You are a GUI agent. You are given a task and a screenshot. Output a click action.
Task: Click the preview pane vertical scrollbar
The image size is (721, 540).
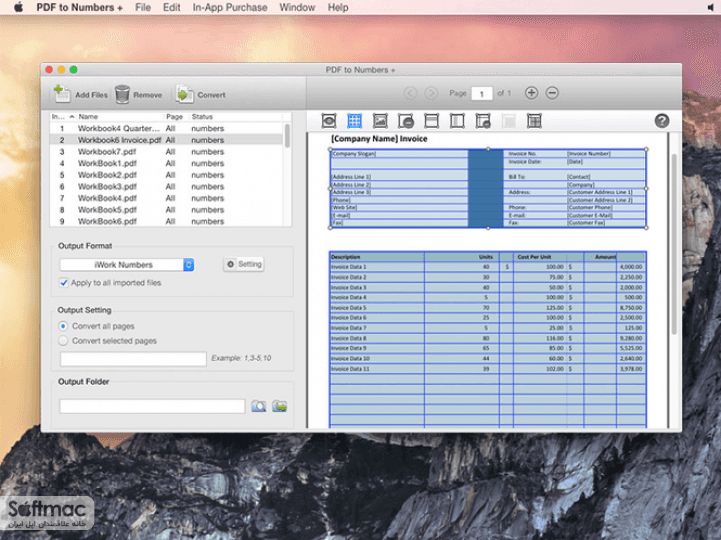pyautogui.click(x=674, y=244)
